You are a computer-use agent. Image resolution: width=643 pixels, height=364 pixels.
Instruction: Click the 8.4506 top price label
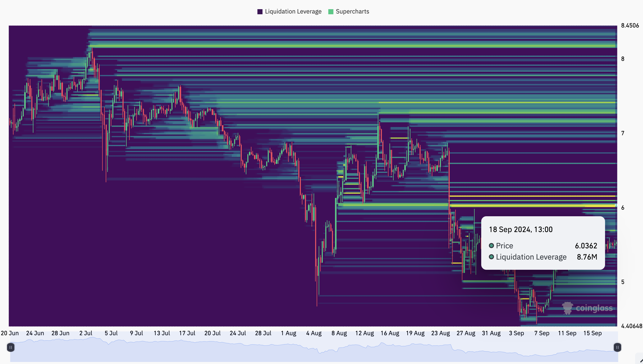[630, 25]
